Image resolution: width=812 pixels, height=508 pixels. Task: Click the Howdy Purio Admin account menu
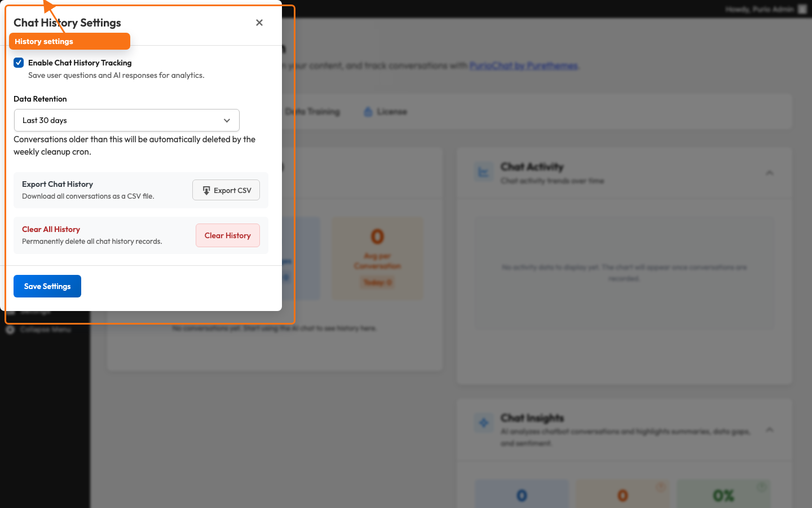pos(766,9)
